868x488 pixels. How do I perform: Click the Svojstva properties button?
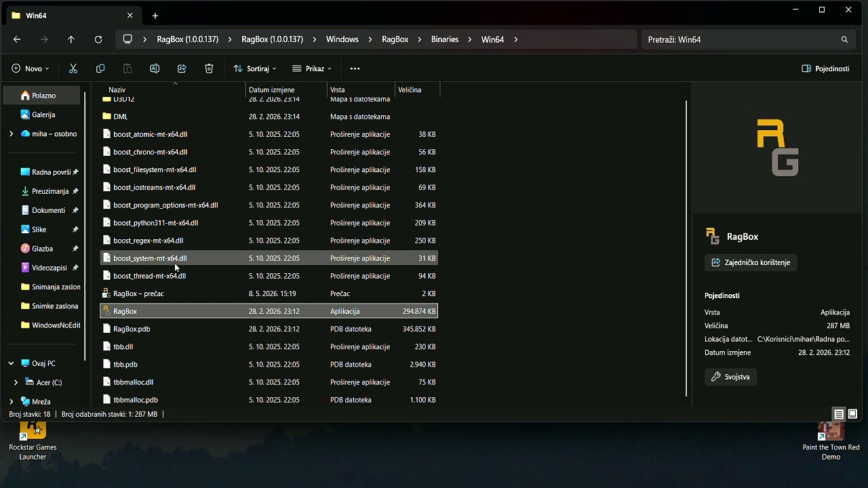click(731, 377)
